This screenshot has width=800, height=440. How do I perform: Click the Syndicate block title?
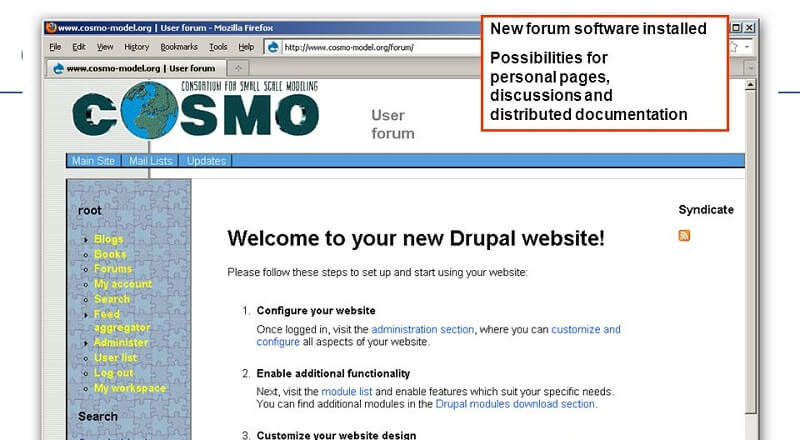[706, 210]
